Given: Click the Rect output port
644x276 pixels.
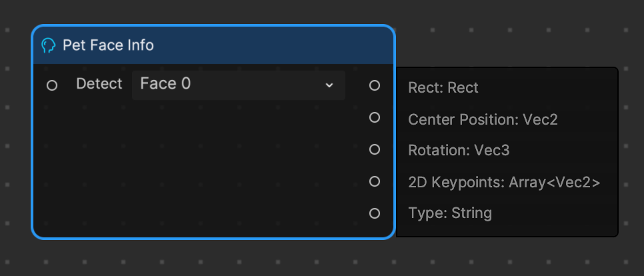Looking at the screenshot, I should [x=374, y=85].
